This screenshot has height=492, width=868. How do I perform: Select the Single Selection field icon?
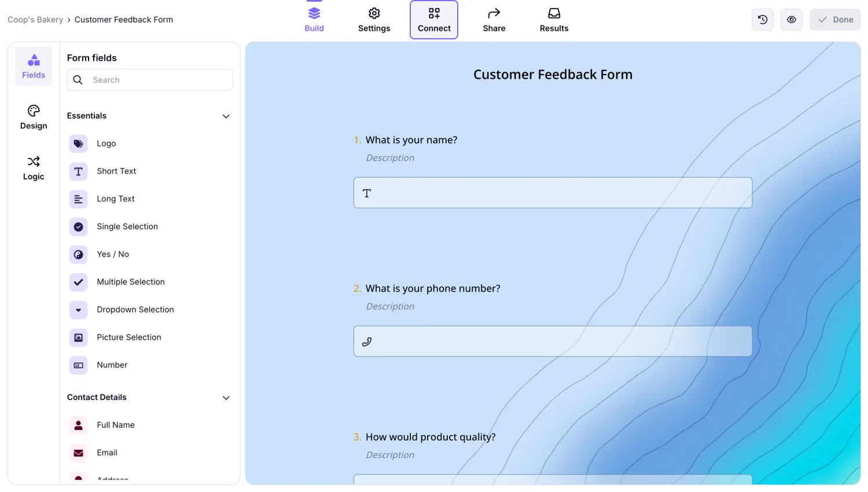78,227
